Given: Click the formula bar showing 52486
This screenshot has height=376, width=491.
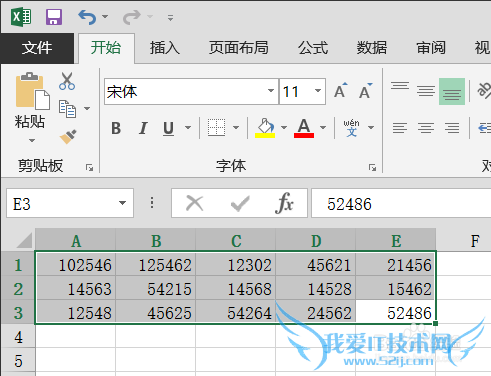Looking at the screenshot, I should click(x=401, y=203).
